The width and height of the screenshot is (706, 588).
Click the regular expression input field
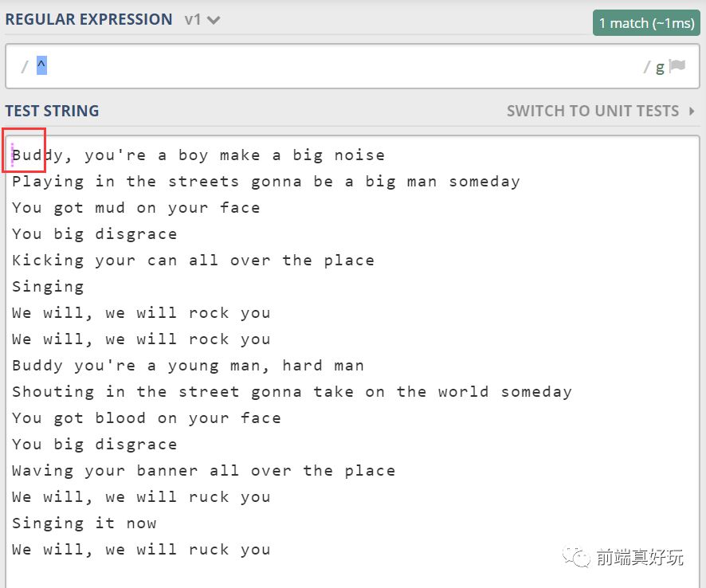[352, 66]
